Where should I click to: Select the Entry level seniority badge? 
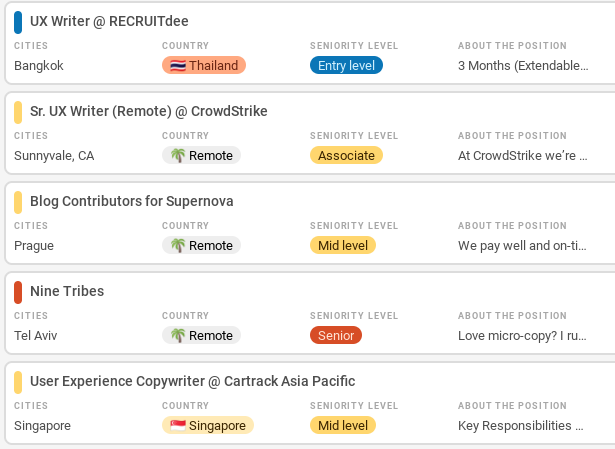tap(346, 66)
